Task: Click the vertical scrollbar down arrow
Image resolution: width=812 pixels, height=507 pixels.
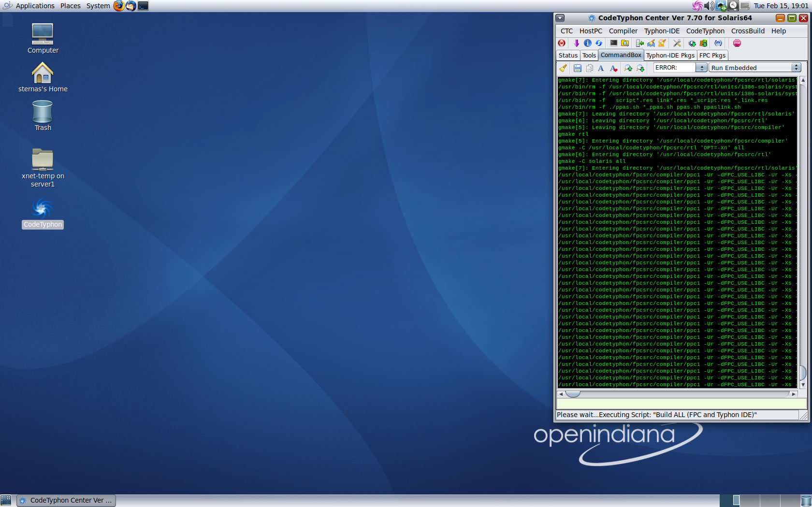Action: pos(803,385)
